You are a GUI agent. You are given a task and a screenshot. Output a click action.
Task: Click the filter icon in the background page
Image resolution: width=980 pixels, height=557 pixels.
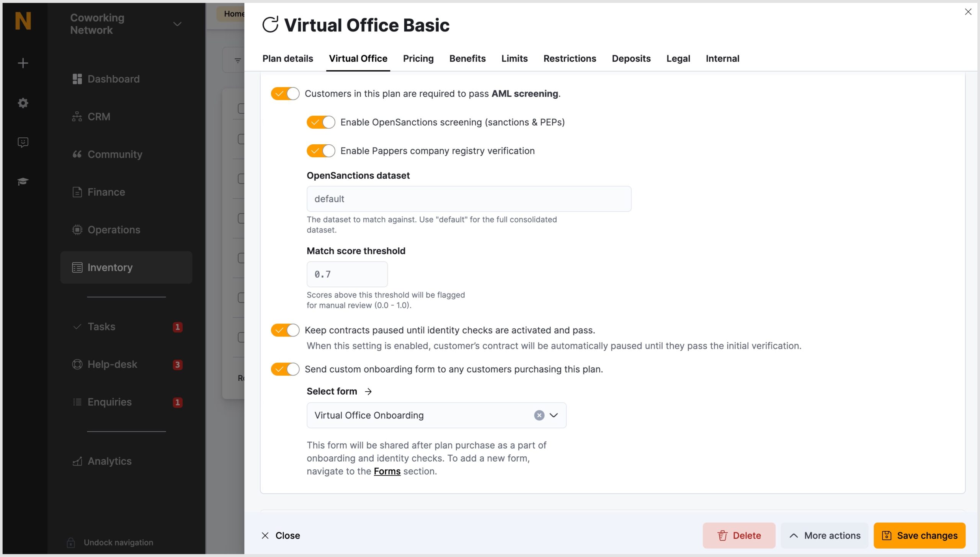pyautogui.click(x=238, y=60)
